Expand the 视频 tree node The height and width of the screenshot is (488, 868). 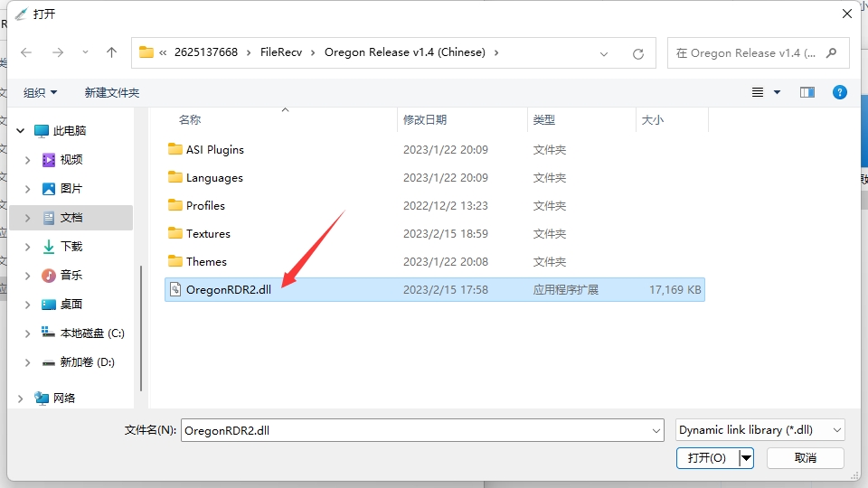coord(28,160)
